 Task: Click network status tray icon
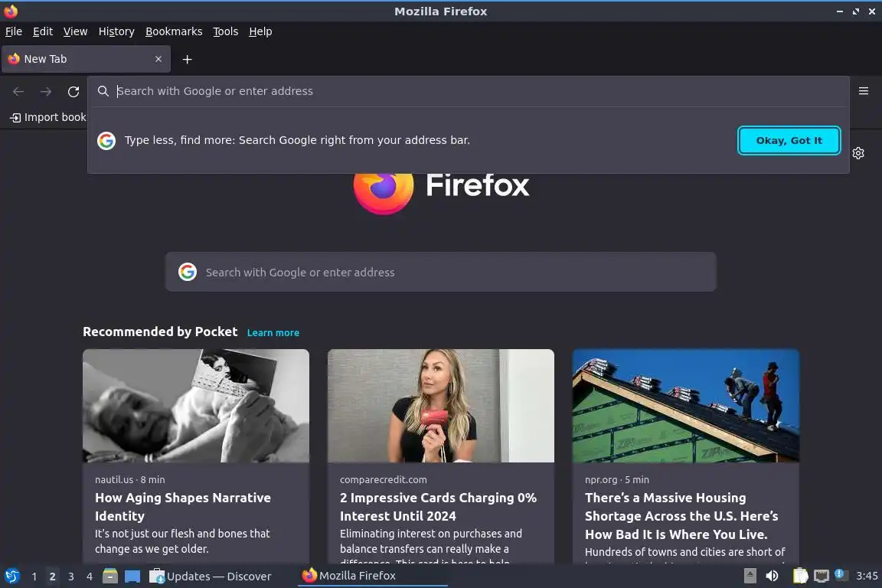coord(822,576)
